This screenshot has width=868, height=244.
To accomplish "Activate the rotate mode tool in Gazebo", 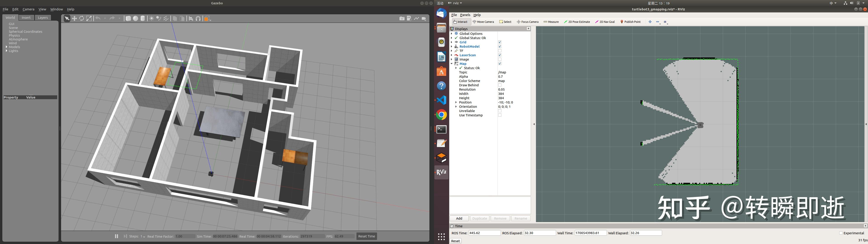I will tap(82, 19).
